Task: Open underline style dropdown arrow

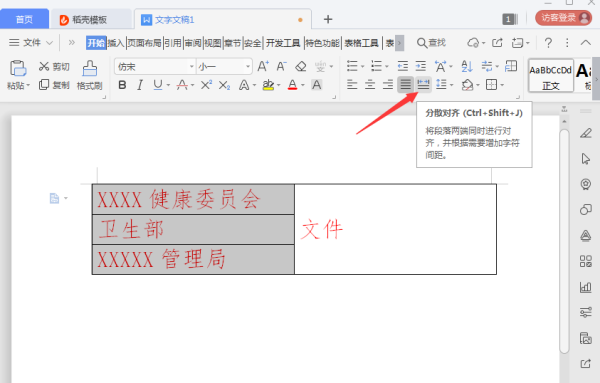Action: (x=168, y=85)
